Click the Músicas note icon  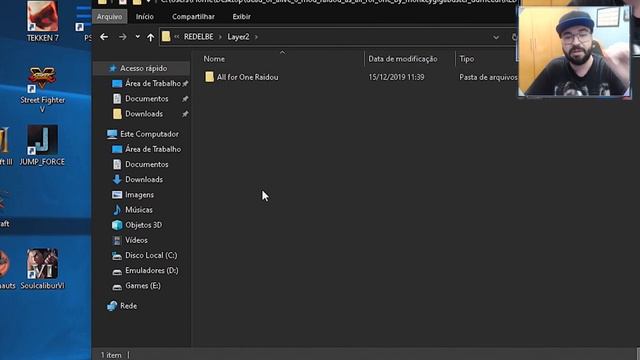pyautogui.click(x=117, y=210)
